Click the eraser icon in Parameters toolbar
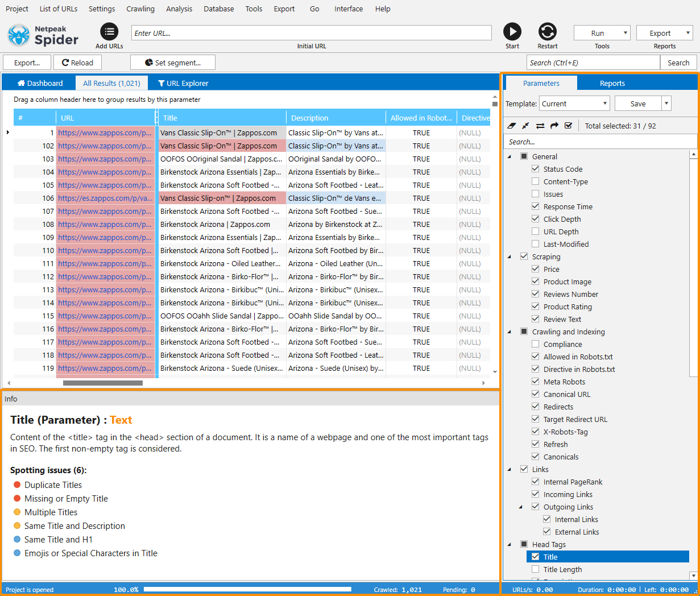 pos(511,126)
